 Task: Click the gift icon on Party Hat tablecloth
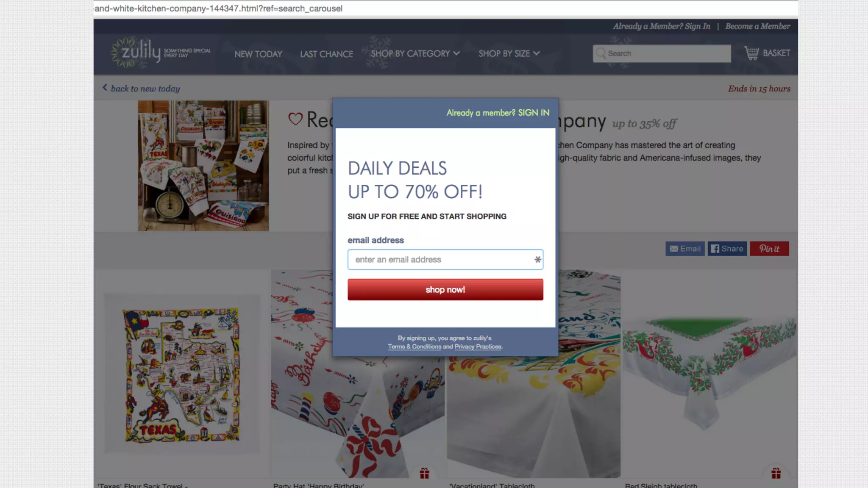[424, 473]
